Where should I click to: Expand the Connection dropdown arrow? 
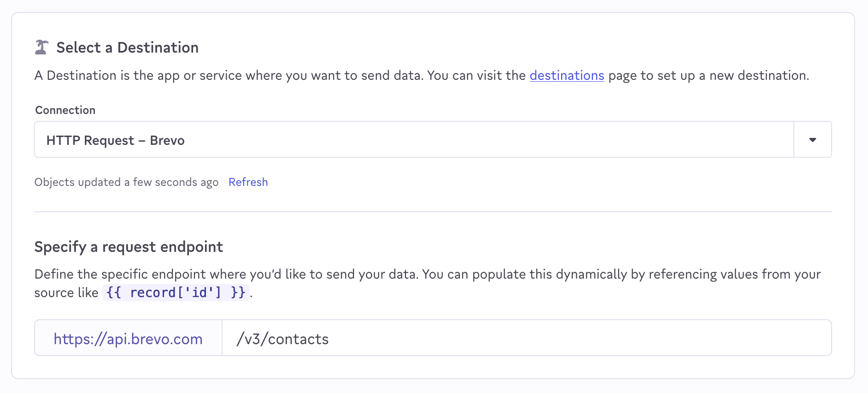813,140
